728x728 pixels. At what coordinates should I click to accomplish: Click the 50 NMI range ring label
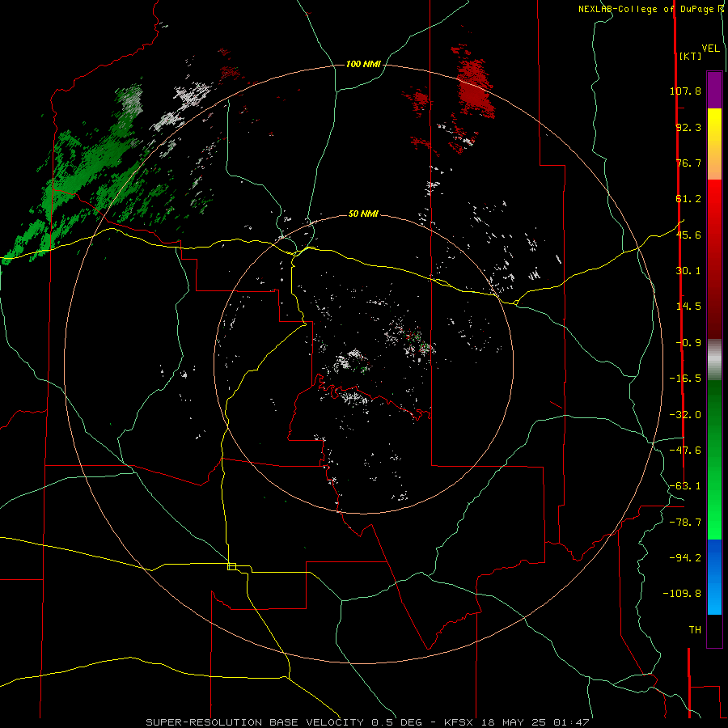pos(363,214)
